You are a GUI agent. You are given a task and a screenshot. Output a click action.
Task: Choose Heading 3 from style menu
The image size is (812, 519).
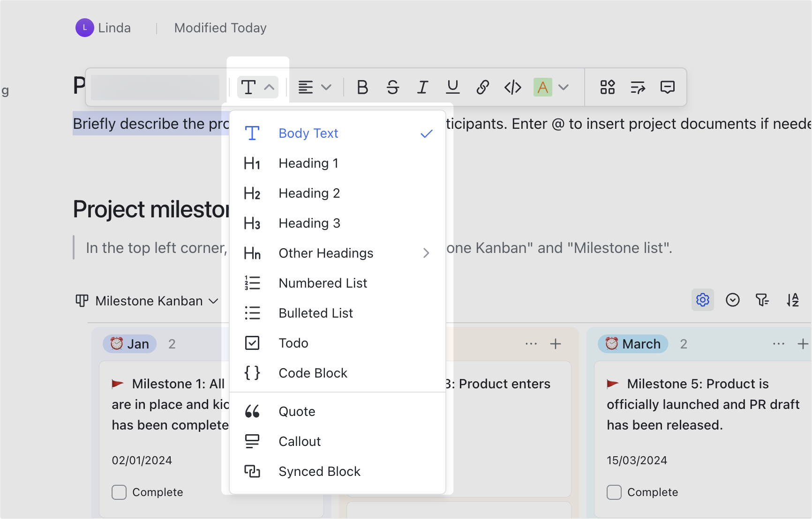[338, 223]
